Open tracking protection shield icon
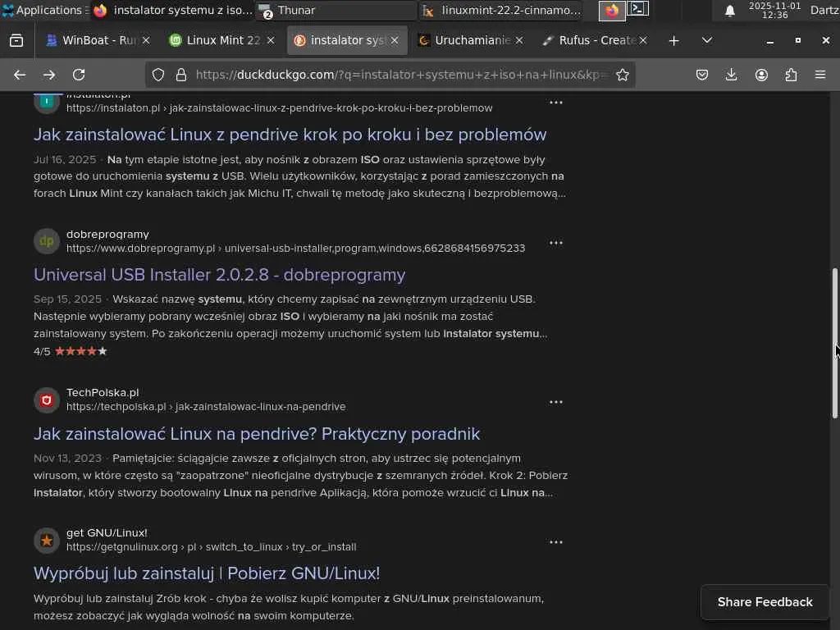The image size is (840, 630). (x=158, y=75)
